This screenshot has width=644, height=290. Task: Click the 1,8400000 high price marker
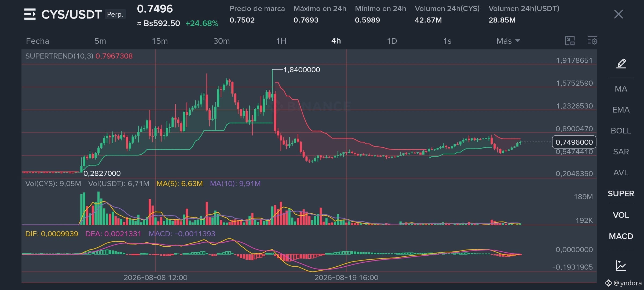302,70
